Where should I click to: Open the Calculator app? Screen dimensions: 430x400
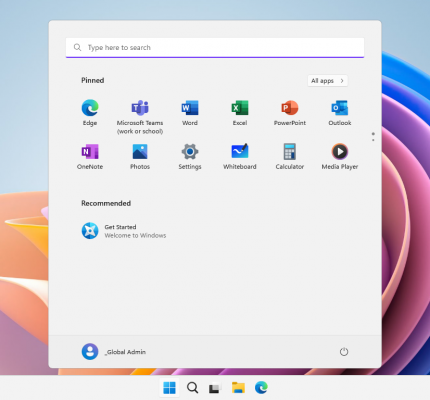290,157
